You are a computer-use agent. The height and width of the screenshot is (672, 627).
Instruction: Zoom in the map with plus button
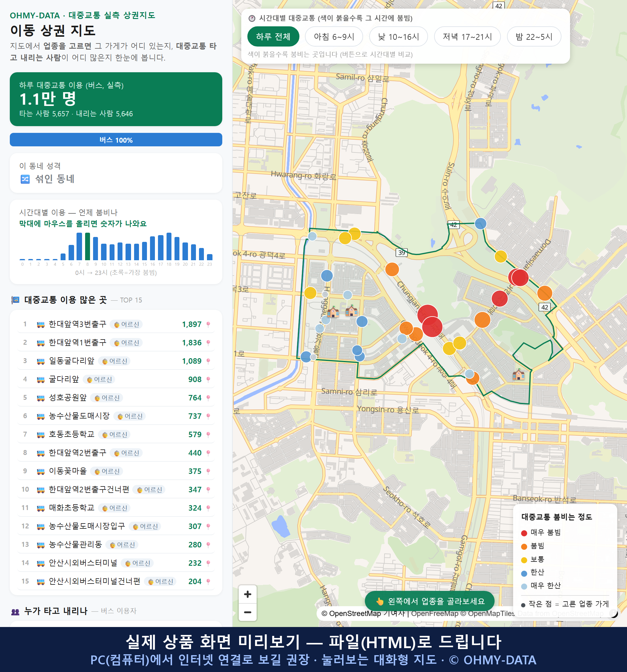[x=247, y=594]
